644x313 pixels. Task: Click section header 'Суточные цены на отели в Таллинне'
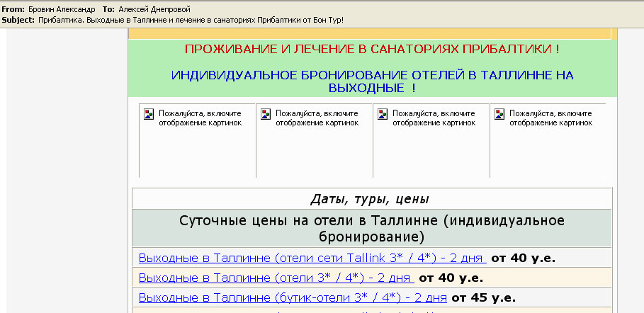(372, 227)
